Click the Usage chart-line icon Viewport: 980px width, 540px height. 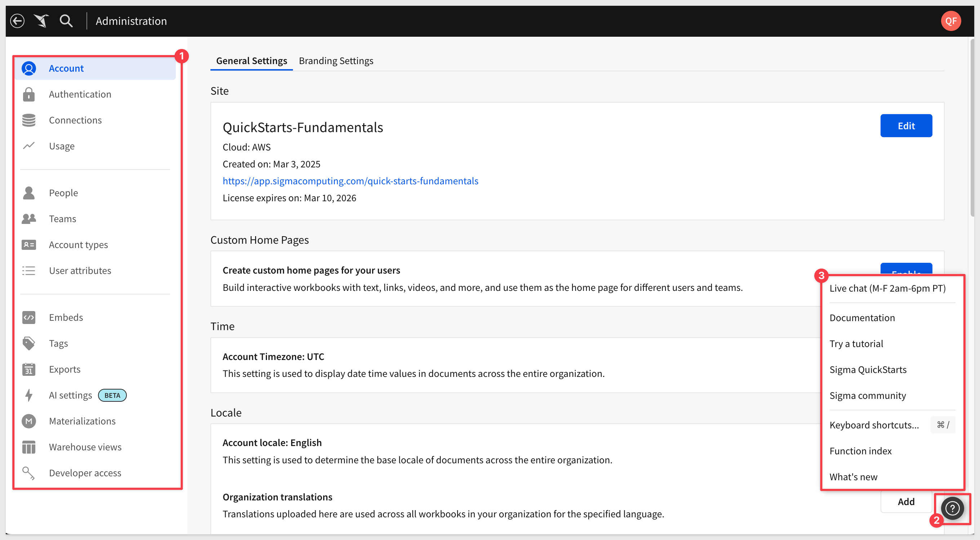(29, 146)
